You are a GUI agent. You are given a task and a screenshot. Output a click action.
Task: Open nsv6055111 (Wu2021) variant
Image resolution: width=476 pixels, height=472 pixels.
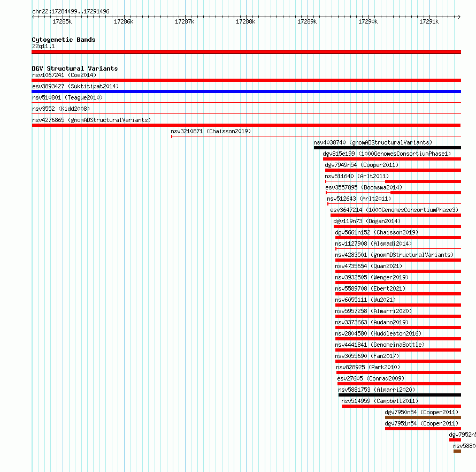[365, 300]
